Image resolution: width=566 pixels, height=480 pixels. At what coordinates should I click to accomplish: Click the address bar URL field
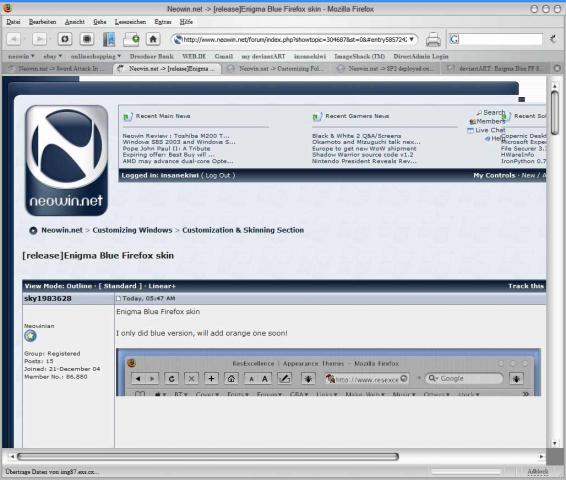(x=295, y=39)
